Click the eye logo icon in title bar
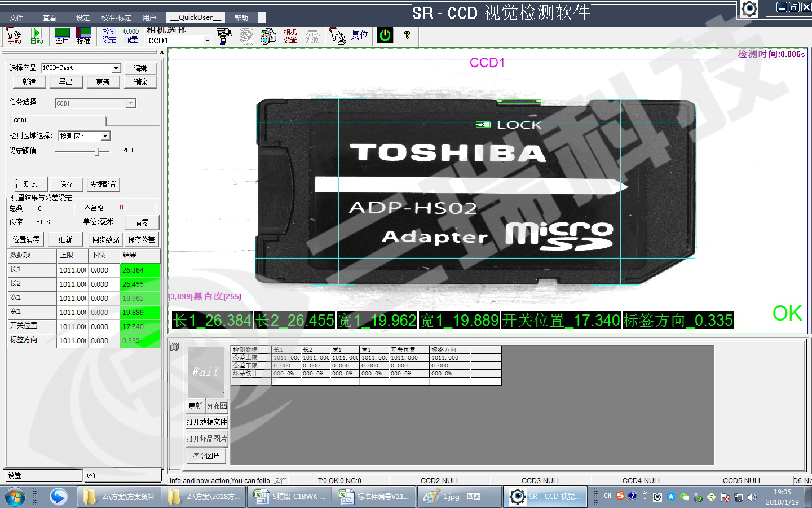Viewport: 812px width, 508px height. (749, 9)
